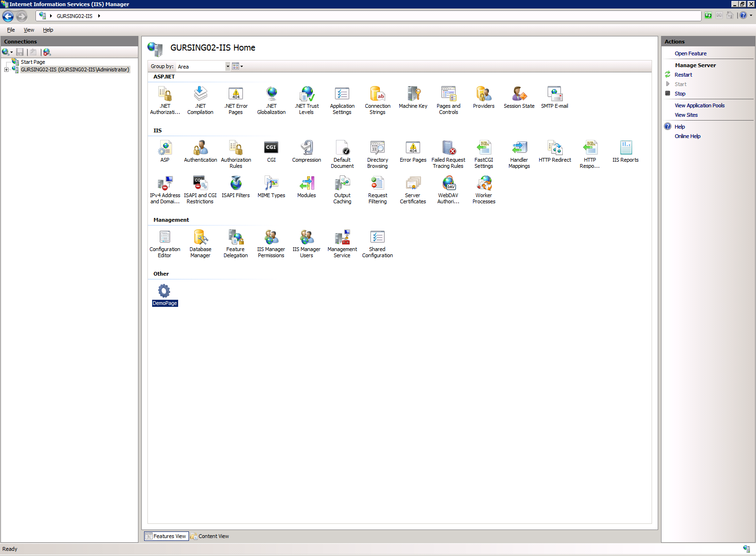756x556 pixels.
Task: Click the View Application Pools link
Action: 700,105
